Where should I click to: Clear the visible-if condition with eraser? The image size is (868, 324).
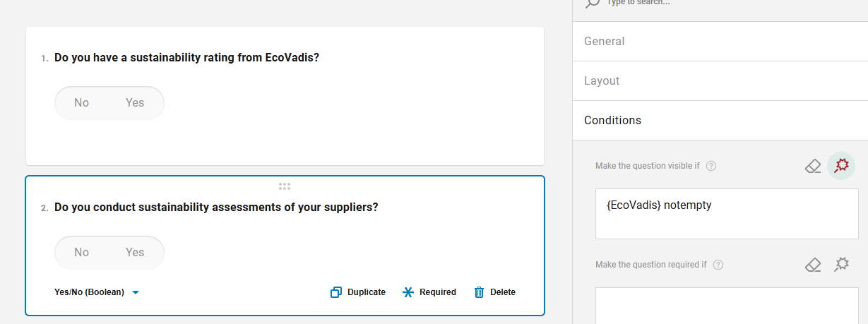pyautogui.click(x=813, y=166)
